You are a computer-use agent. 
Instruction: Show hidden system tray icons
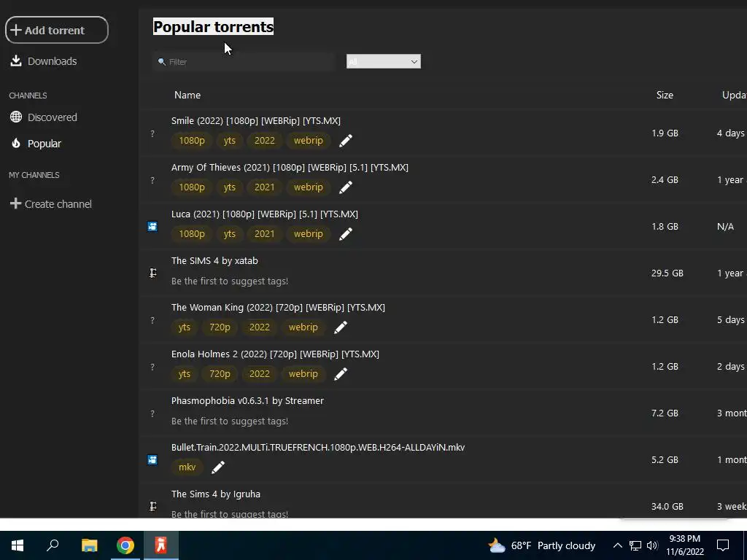pos(617,545)
